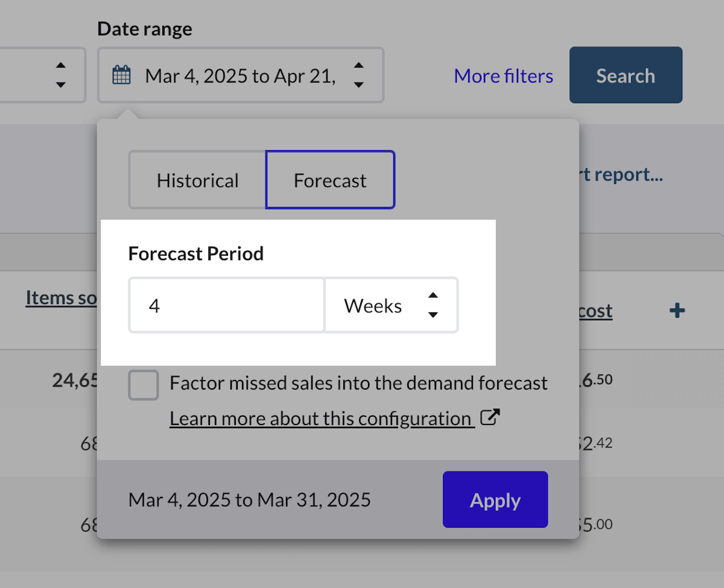Click the external link icon beside Learn more
Viewport: 724px width, 588px height.
click(491, 418)
